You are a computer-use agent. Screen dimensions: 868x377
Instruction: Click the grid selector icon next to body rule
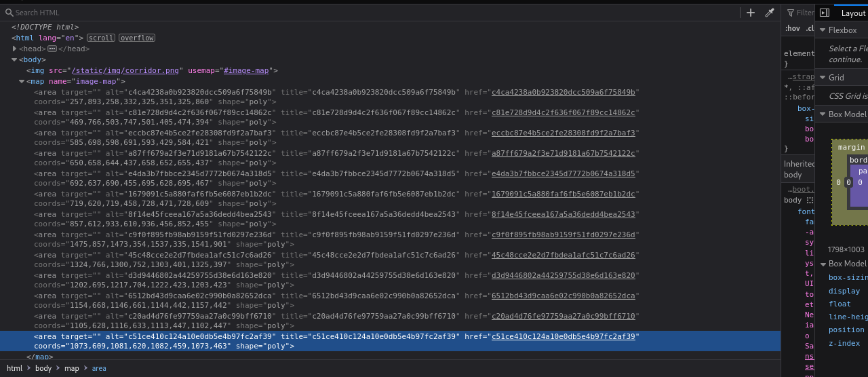[x=810, y=200]
